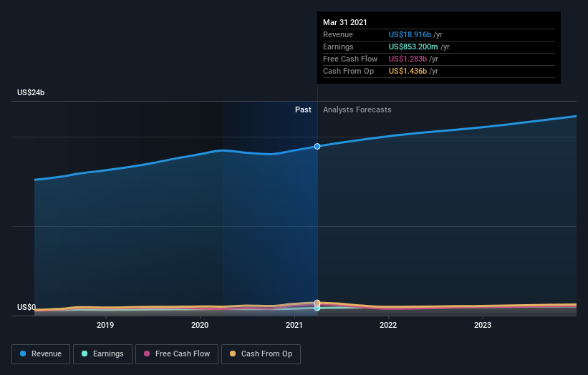Image resolution: width=588 pixels, height=375 pixels.
Task: Click the 2022 x-axis label
Action: 388,325
